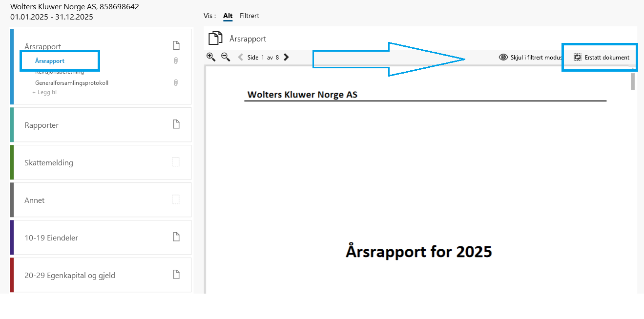Image resolution: width=644 pixels, height=319 pixels.
Task: Click Erstatt dokument button
Action: [601, 57]
